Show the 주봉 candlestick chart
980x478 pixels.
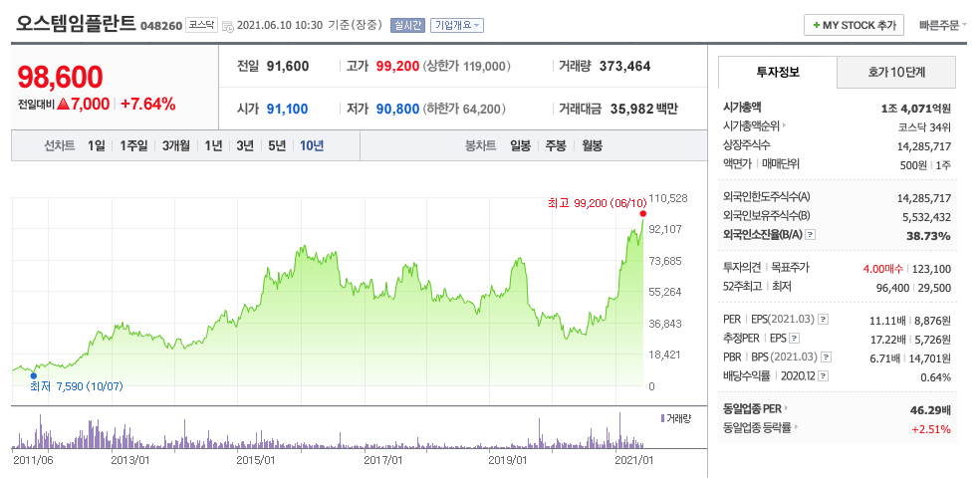pyautogui.click(x=556, y=145)
